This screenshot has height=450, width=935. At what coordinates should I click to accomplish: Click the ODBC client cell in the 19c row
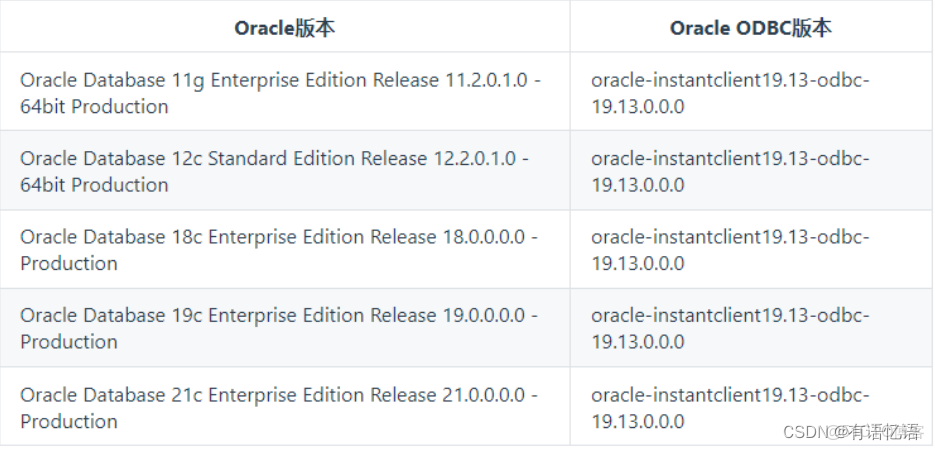(x=730, y=328)
